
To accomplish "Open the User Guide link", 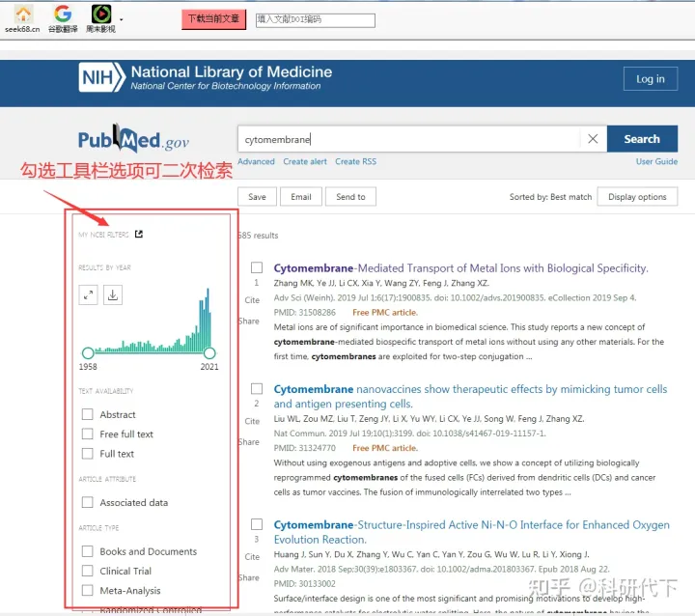I will click(656, 162).
